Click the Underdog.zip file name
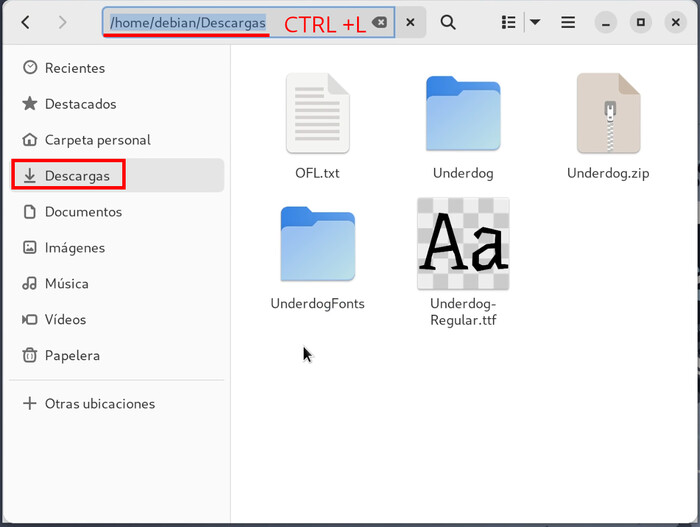The image size is (700, 527). 608,173
